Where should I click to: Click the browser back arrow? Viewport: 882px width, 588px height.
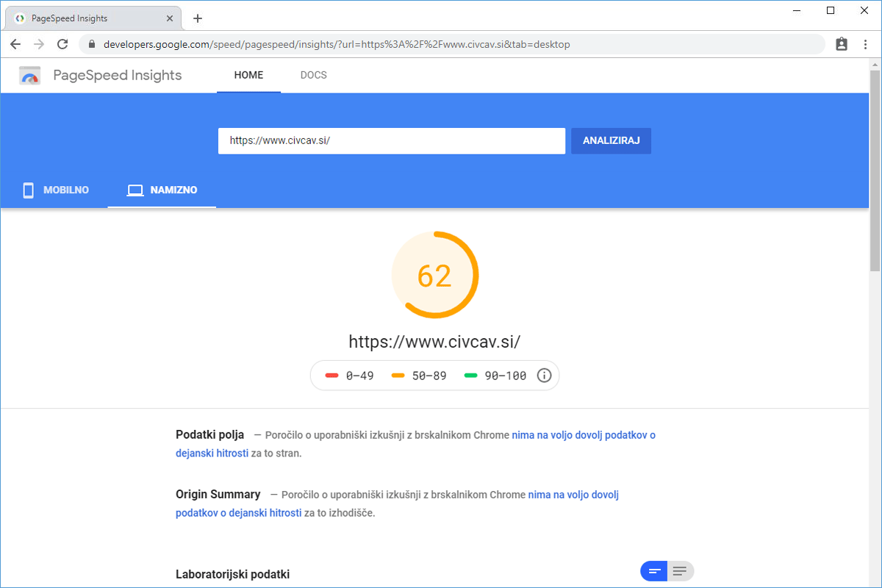coord(15,44)
